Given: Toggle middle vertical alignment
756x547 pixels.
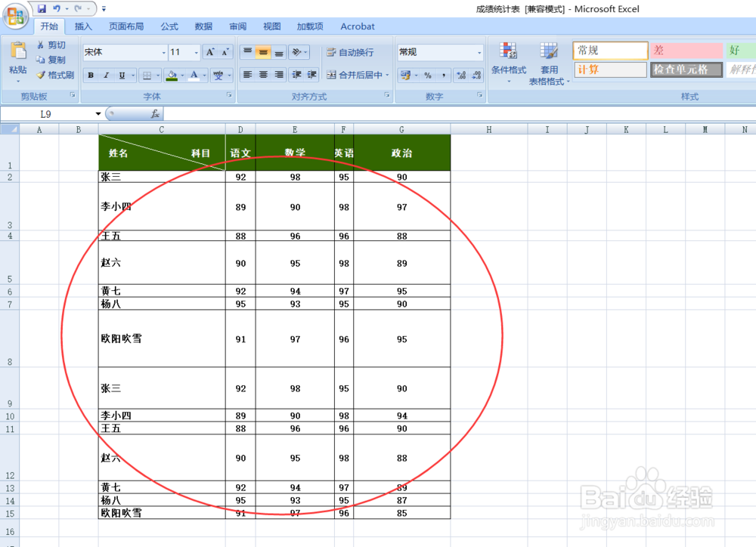Looking at the screenshot, I should (x=263, y=52).
